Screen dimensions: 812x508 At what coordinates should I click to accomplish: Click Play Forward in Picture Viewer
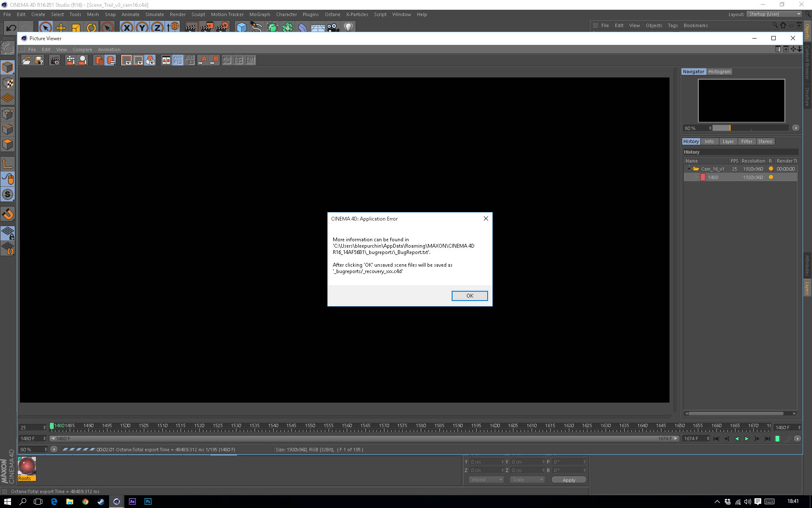pyautogui.click(x=747, y=439)
